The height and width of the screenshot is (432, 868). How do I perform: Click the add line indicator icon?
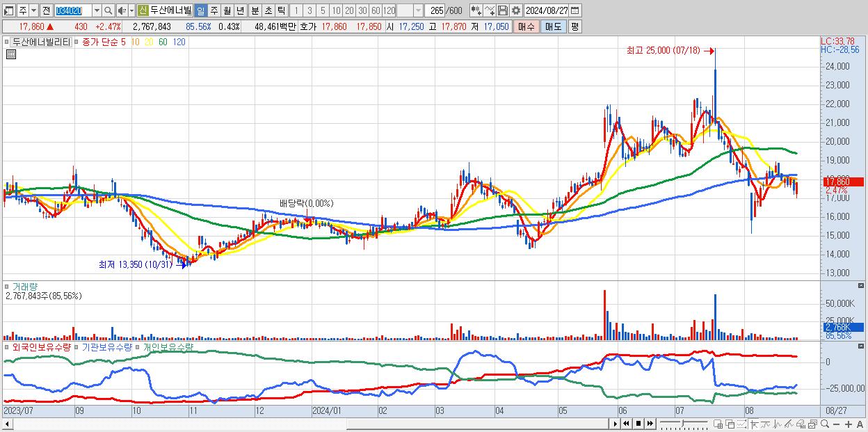(490, 10)
